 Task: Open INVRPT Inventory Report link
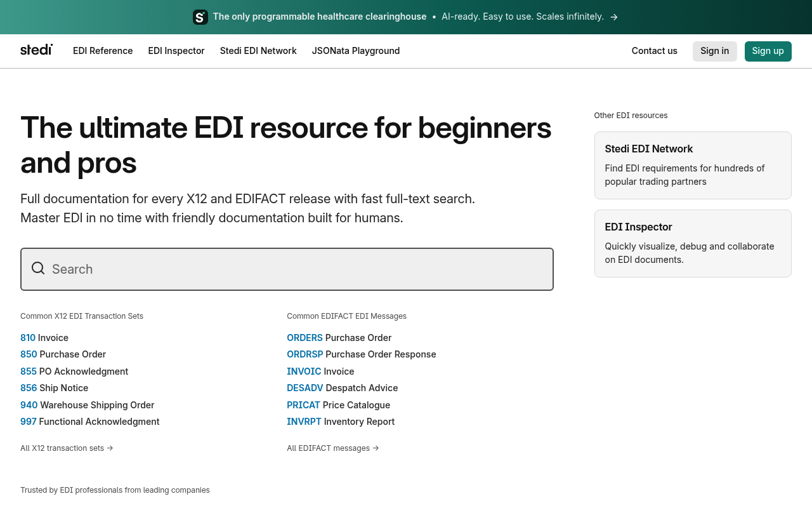tap(341, 422)
